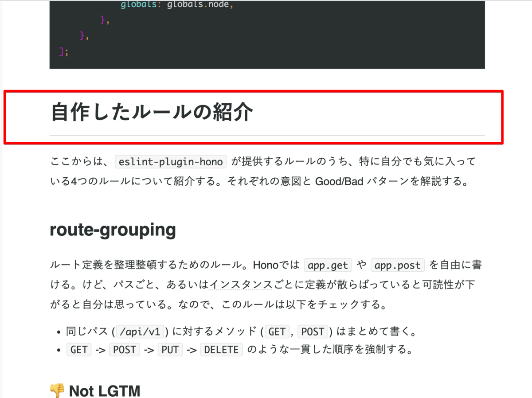Image resolution: width=532 pixels, height=398 pixels.
Task: Click the globals.node code line
Action: point(177,5)
